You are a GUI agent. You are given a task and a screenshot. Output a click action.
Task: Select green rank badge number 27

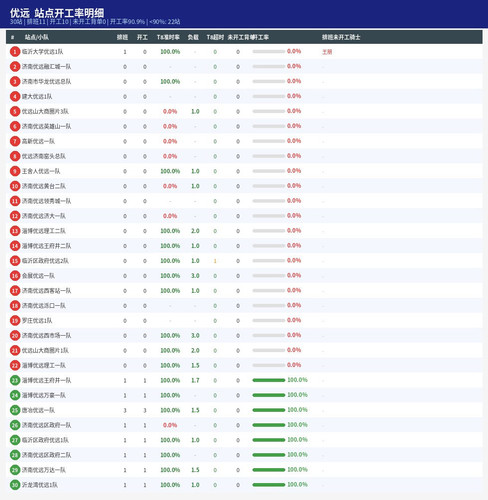click(15, 440)
